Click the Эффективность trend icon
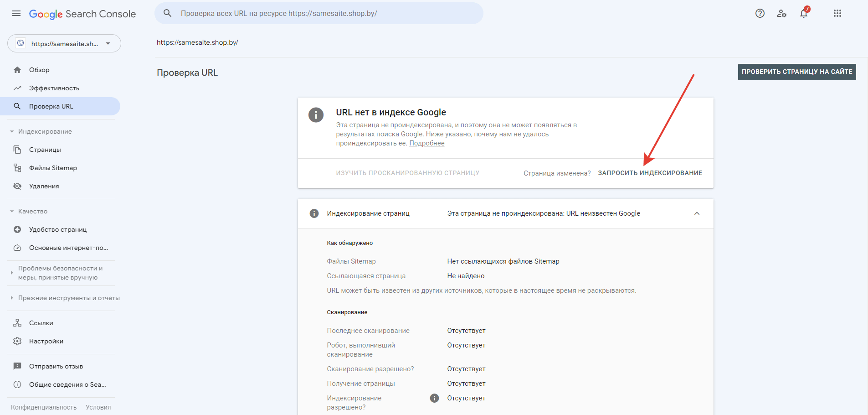 click(x=17, y=88)
